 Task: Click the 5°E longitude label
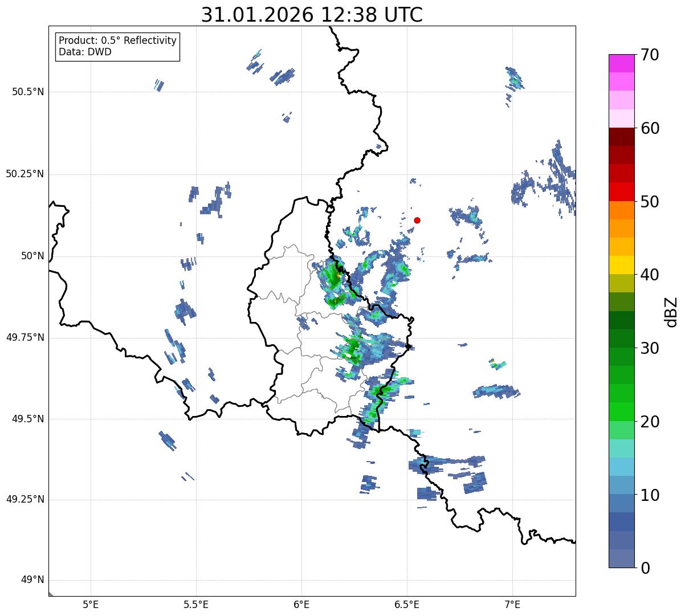click(x=91, y=604)
